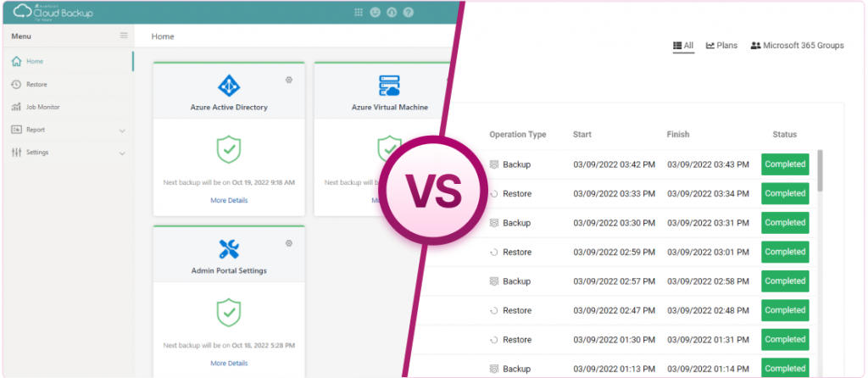Click Completed status for 03:33 PM restore
Viewport: 868px width, 378px height.
point(785,194)
